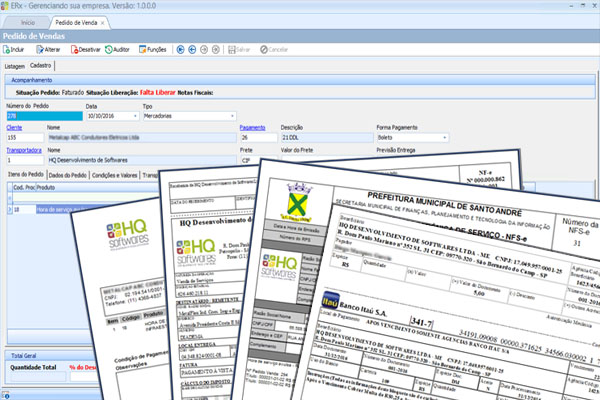Click the Cod. Proc column header
This screenshot has width=600, height=400.
(x=24, y=188)
